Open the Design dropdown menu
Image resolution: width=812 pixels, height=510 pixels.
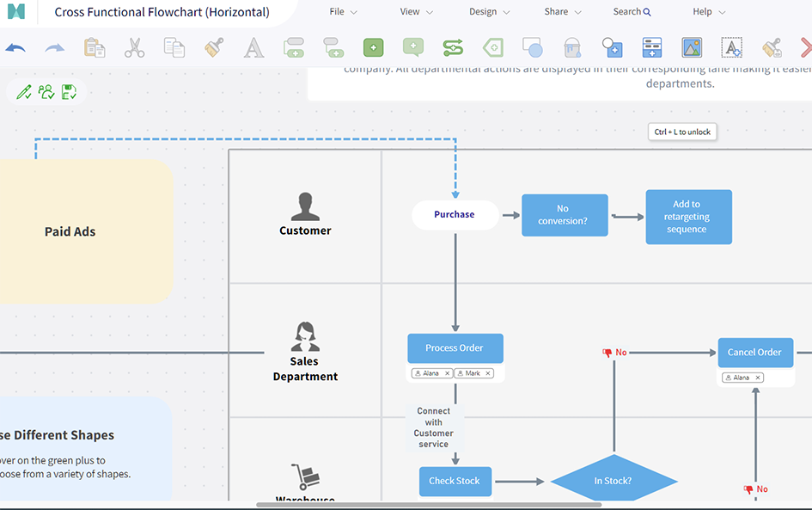(489, 12)
